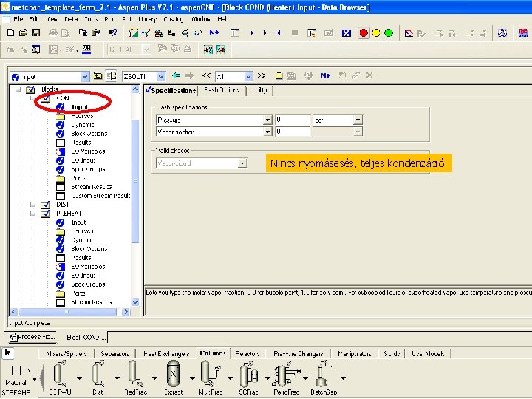Open the Pressure specification dropdown
Screen dimensions: 532x399
point(267,120)
